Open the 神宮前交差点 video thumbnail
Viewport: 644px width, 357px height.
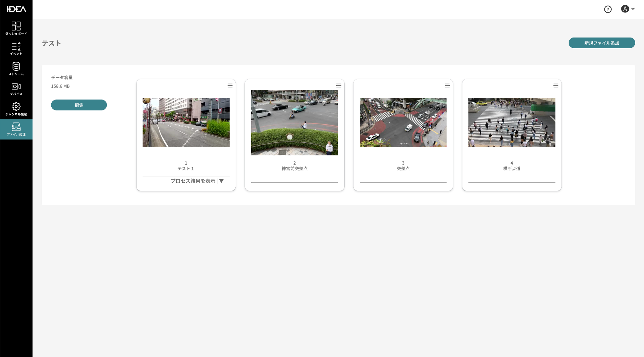coord(294,123)
